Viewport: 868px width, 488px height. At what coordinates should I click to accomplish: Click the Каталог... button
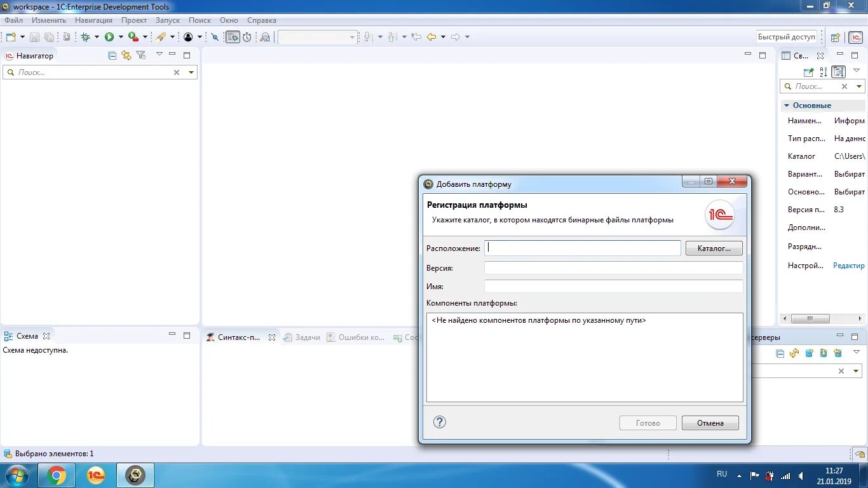[714, 248]
